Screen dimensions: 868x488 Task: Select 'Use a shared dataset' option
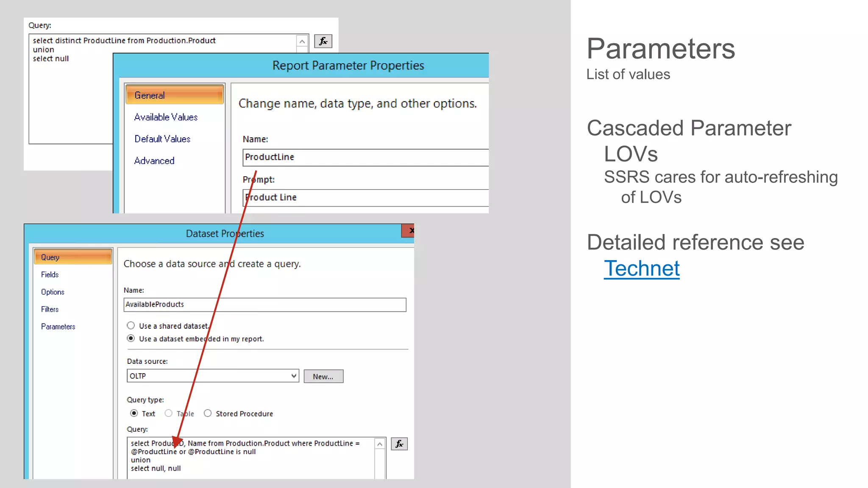131,325
